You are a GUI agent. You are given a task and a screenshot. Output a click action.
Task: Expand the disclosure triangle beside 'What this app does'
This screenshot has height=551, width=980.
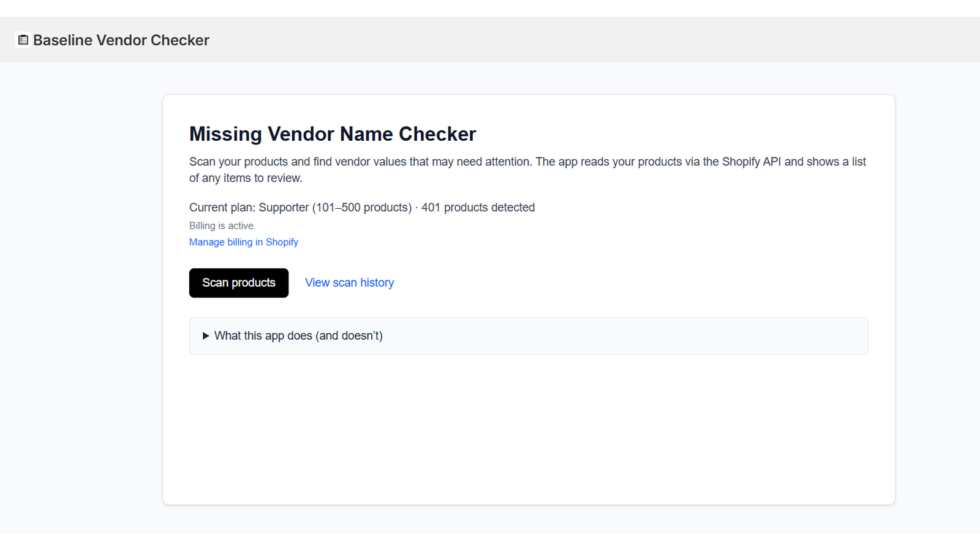click(x=206, y=335)
